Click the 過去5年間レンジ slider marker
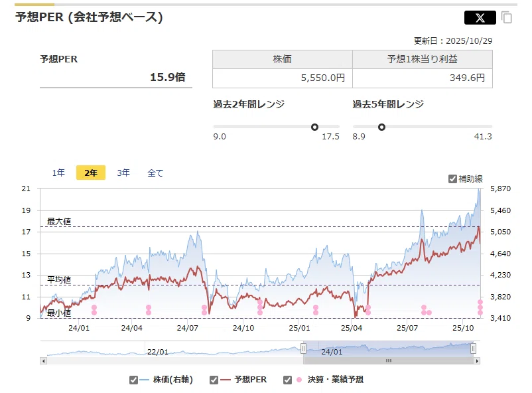The image size is (532, 393). 381,127
